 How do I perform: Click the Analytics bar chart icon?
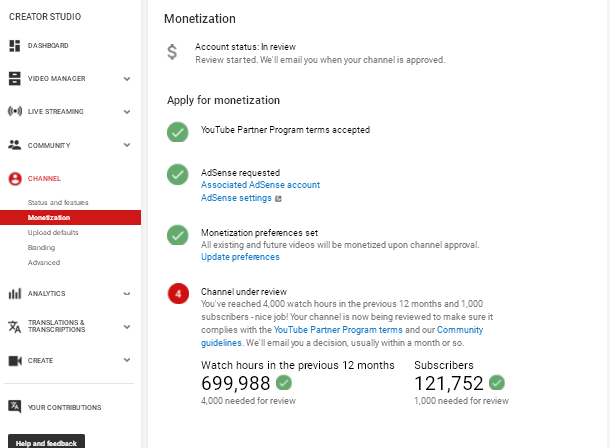point(15,293)
